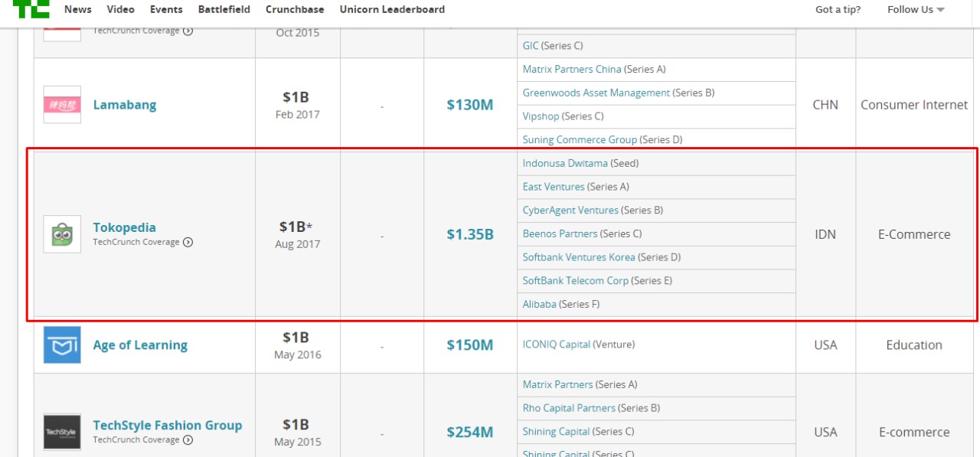This screenshot has height=457, width=980.
Task: Go to the Events section
Action: [x=166, y=10]
